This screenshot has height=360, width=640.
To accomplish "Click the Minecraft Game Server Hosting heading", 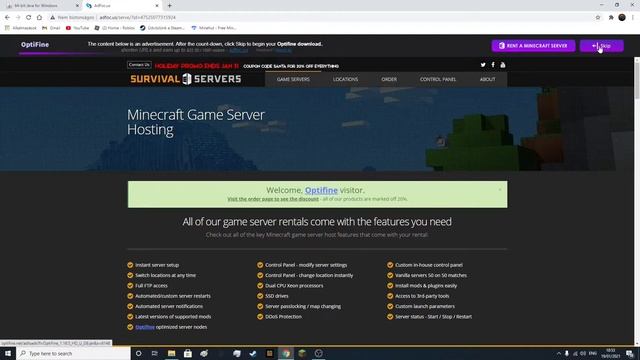I will [x=196, y=122].
